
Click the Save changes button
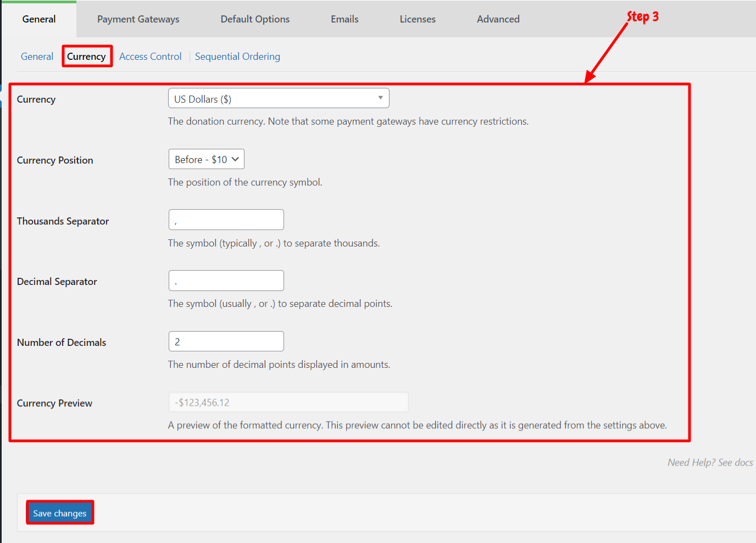coord(60,513)
